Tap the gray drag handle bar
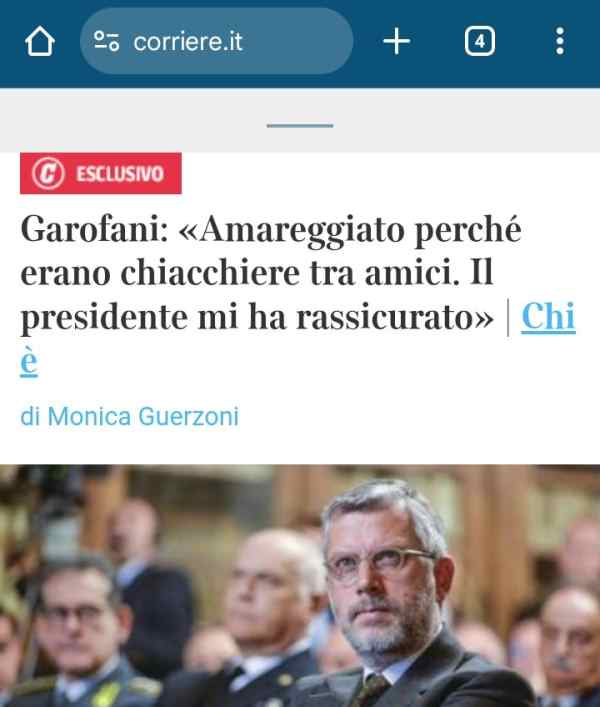600x707 pixels. [x=300, y=126]
